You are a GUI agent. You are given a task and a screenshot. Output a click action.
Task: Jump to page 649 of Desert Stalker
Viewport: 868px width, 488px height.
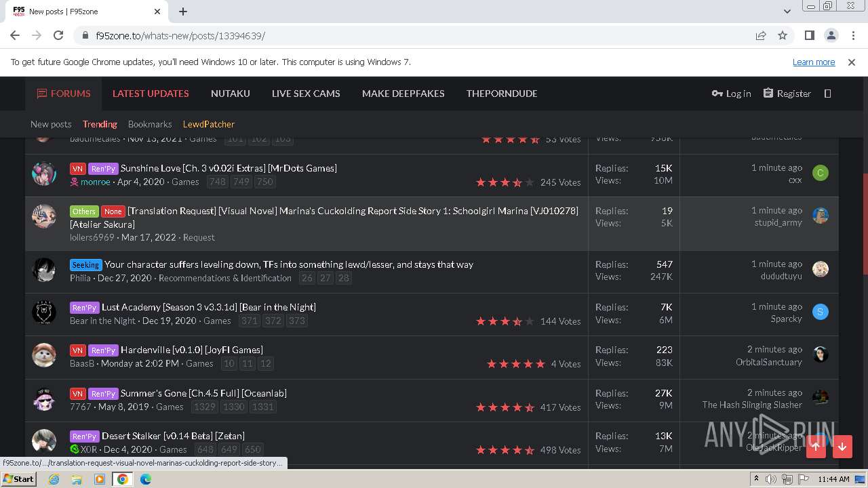tap(229, 449)
